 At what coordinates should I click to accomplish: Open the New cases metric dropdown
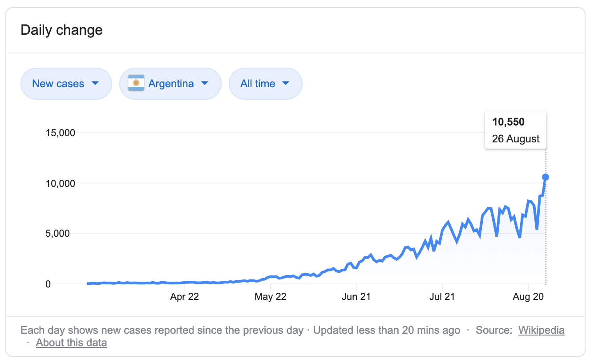tap(66, 84)
